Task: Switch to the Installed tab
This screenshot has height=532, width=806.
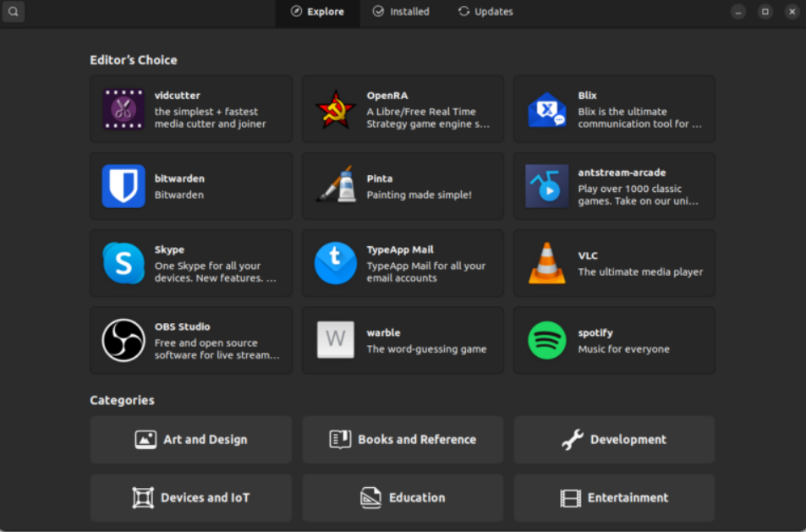Action: (401, 11)
